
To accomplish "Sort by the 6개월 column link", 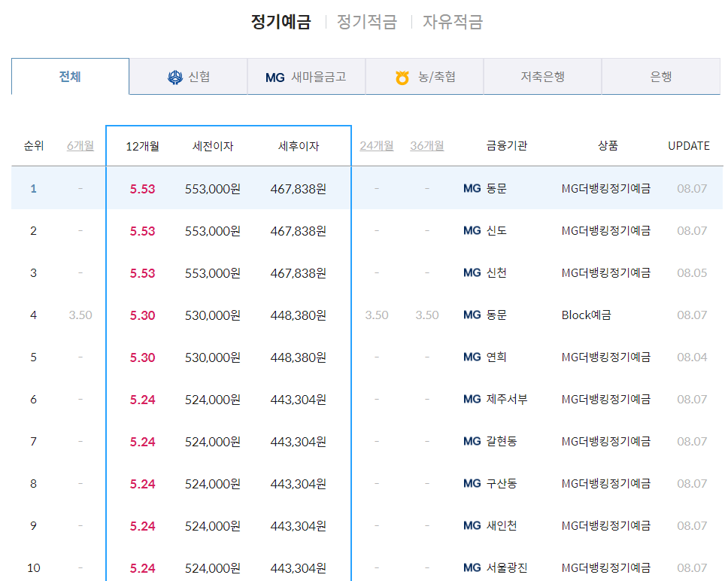I will coord(80,146).
